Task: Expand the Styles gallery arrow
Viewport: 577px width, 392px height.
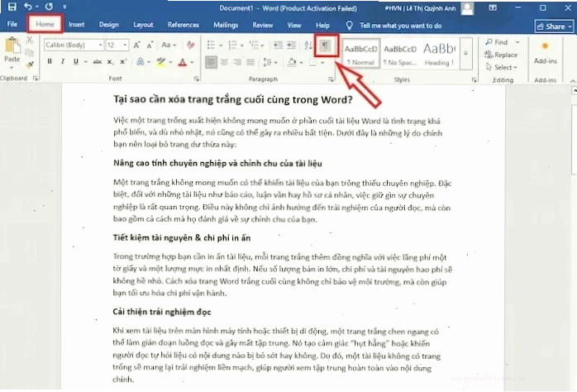Action: pos(465,54)
